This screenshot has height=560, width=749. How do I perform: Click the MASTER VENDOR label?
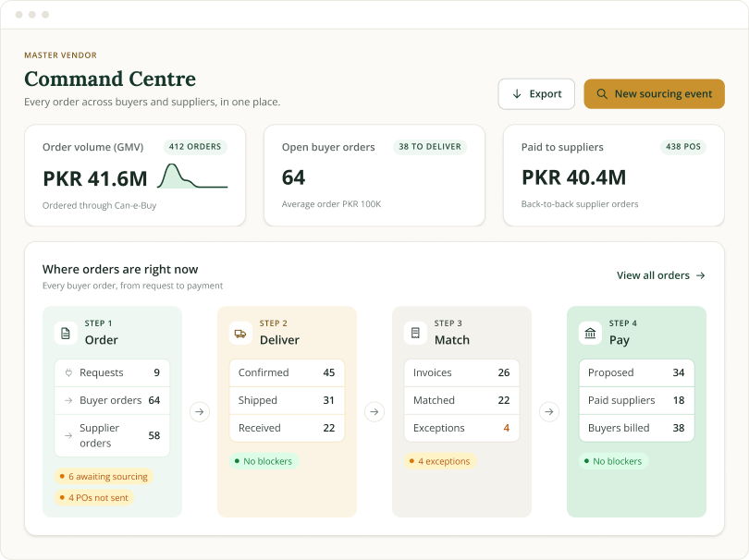(x=61, y=55)
